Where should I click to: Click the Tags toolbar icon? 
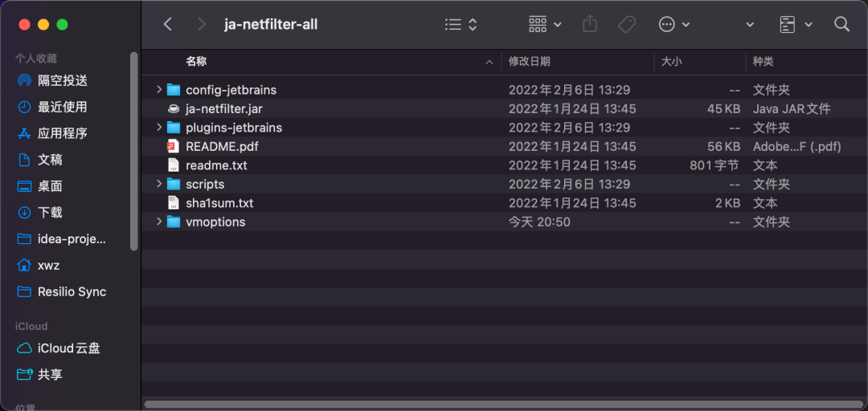point(627,24)
